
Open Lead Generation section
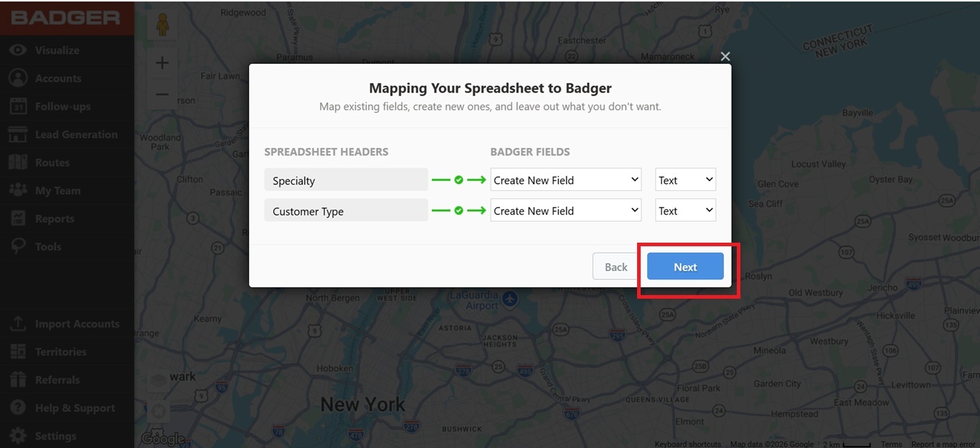click(x=76, y=134)
